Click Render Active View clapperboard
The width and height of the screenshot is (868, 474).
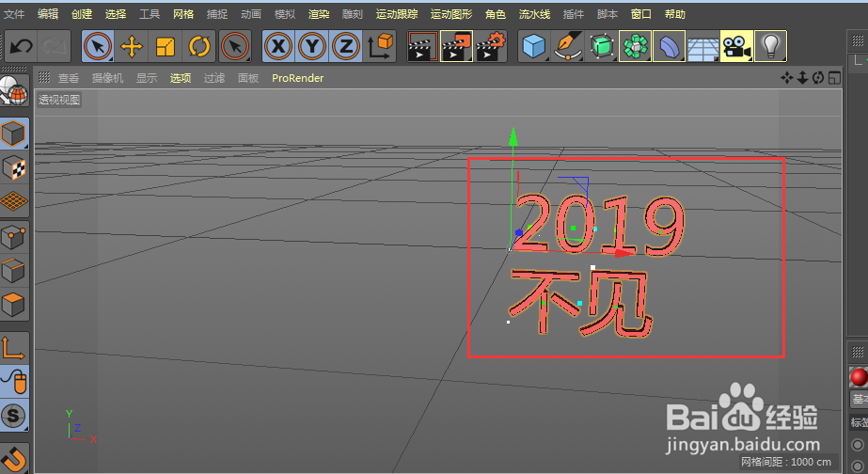tap(422, 46)
